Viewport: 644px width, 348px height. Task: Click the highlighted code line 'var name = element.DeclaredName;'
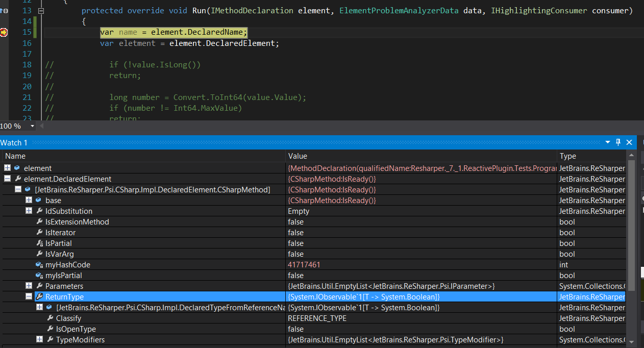tap(174, 32)
